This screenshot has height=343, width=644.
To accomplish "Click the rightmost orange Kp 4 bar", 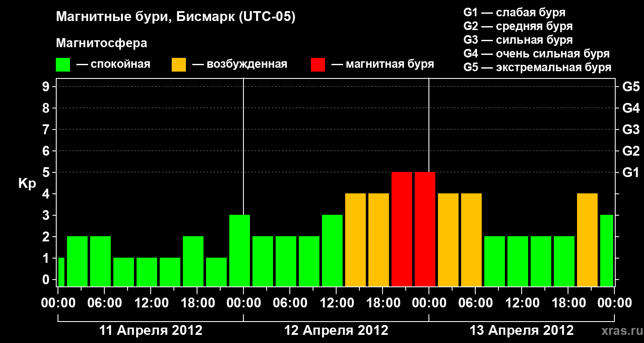I will coord(587,240).
